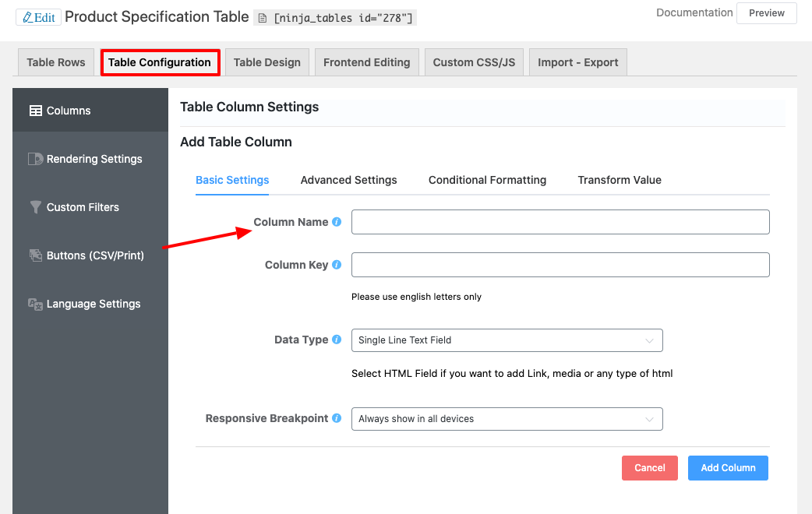812x514 pixels.
Task: Click inside the Column Name input field
Action: [x=560, y=221]
